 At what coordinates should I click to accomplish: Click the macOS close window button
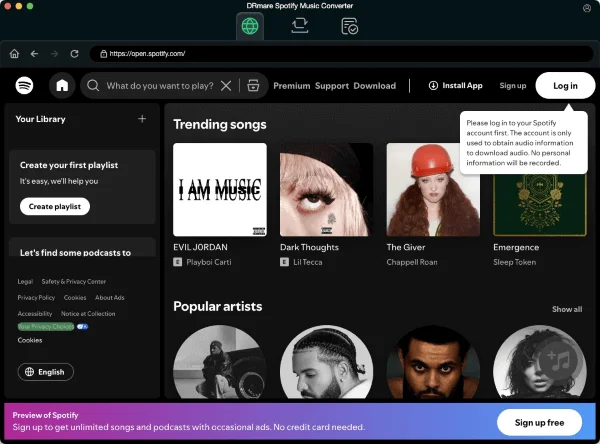click(7, 6)
